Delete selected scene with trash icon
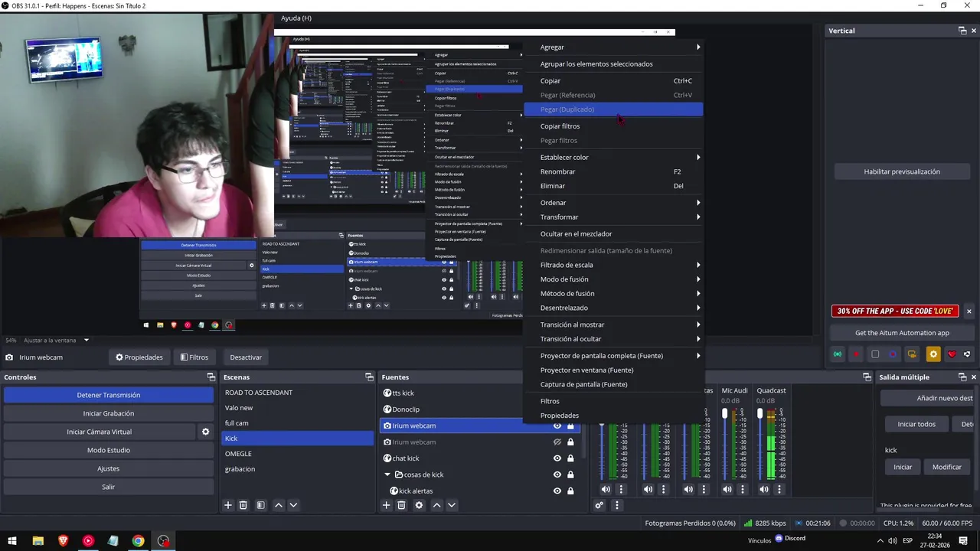Viewport: 980px width, 551px height. point(243,505)
